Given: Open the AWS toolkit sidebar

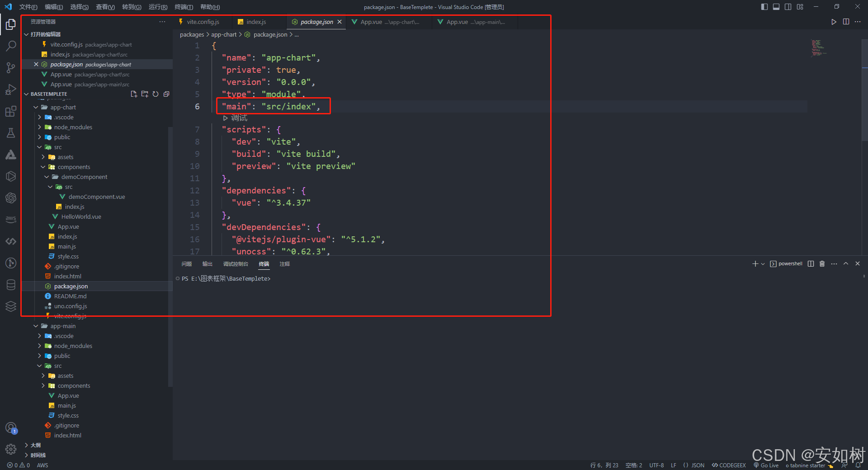Looking at the screenshot, I should click(11, 219).
